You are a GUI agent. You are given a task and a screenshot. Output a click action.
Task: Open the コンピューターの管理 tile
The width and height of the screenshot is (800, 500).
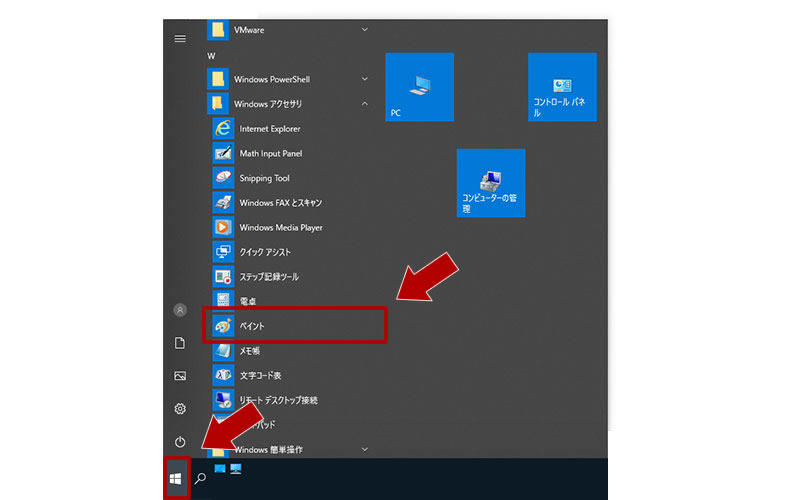491,183
